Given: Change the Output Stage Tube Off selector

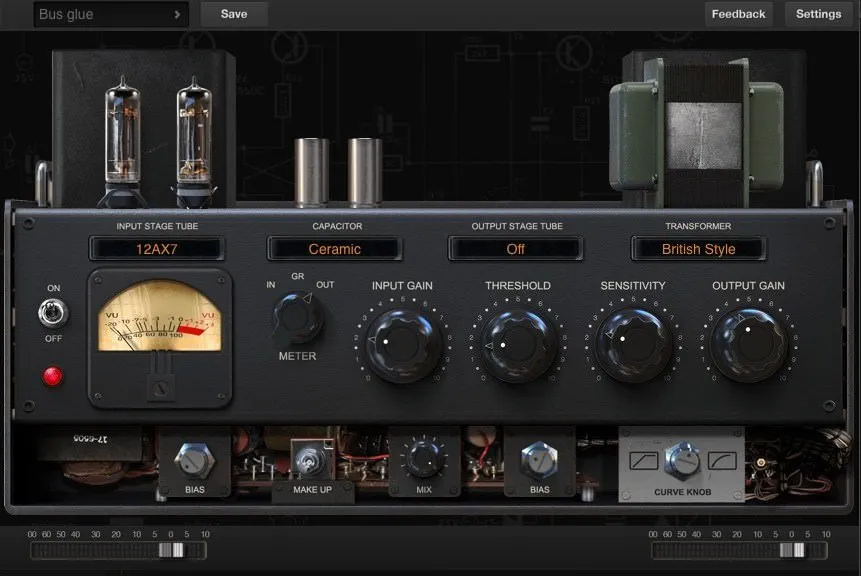Looking at the screenshot, I should coord(515,249).
